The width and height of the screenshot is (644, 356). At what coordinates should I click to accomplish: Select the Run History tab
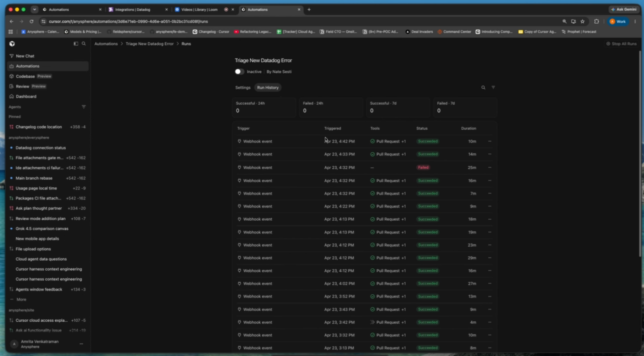(x=268, y=88)
